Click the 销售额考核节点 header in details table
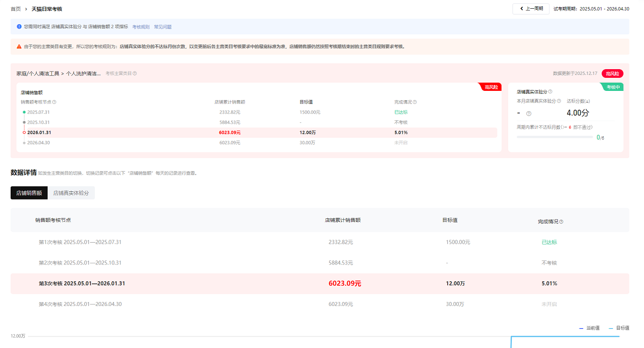Image resolution: width=644 pixels, height=348 pixels. tap(53, 220)
